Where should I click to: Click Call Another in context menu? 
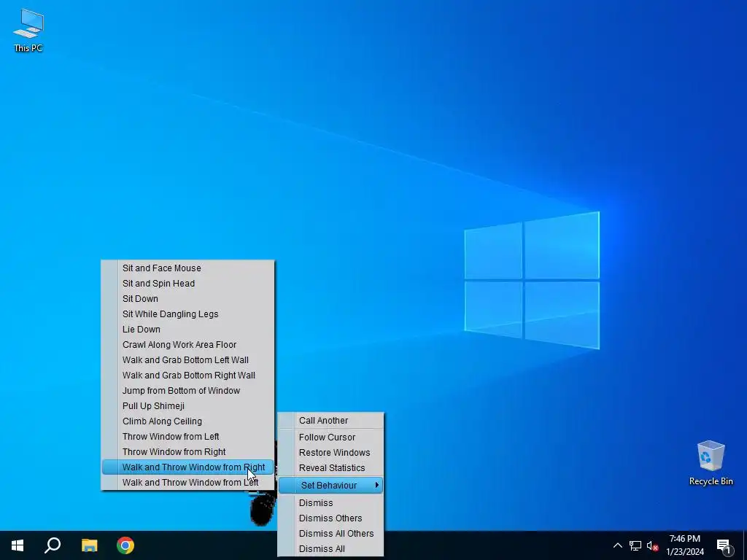click(x=330, y=421)
